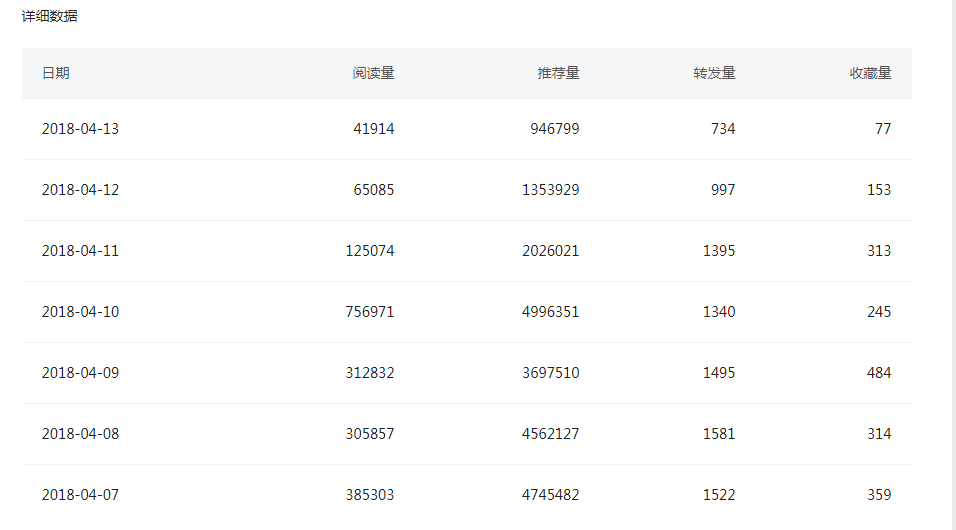Click favorites count 245

click(x=879, y=312)
